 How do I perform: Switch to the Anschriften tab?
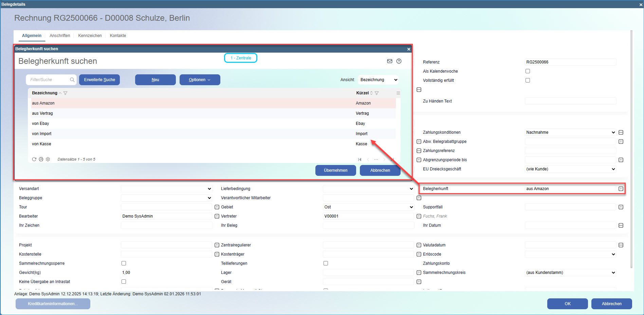tap(60, 36)
